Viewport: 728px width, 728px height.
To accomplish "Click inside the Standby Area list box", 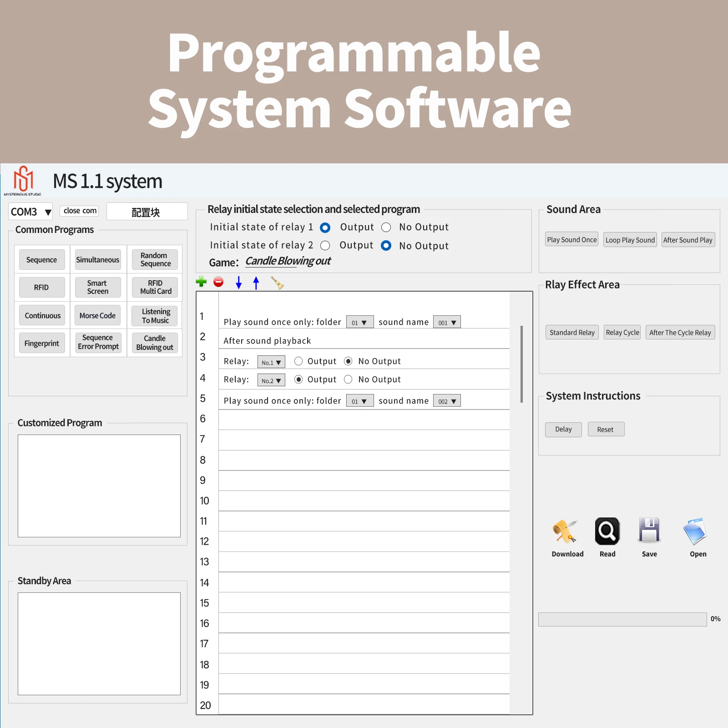I will tap(99, 644).
